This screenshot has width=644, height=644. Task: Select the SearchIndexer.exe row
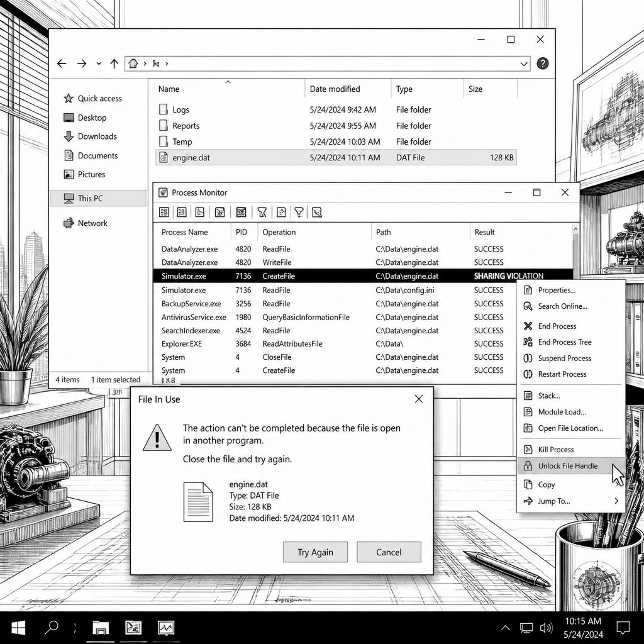click(335, 330)
